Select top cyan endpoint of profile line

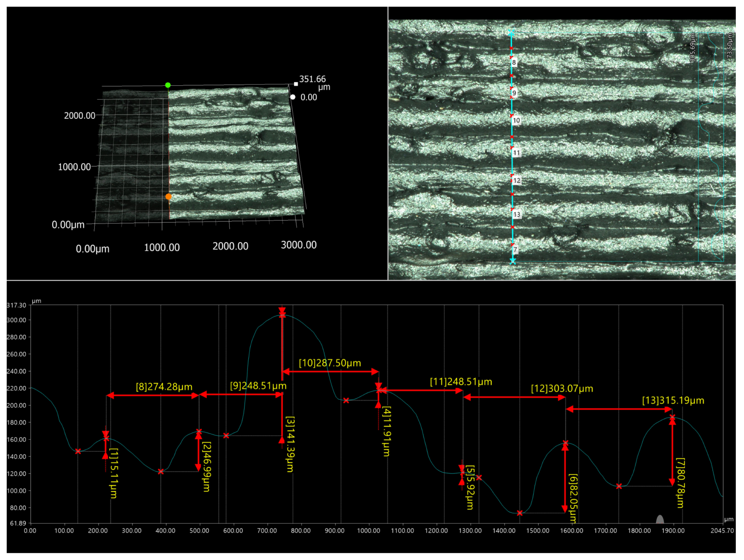pos(511,33)
